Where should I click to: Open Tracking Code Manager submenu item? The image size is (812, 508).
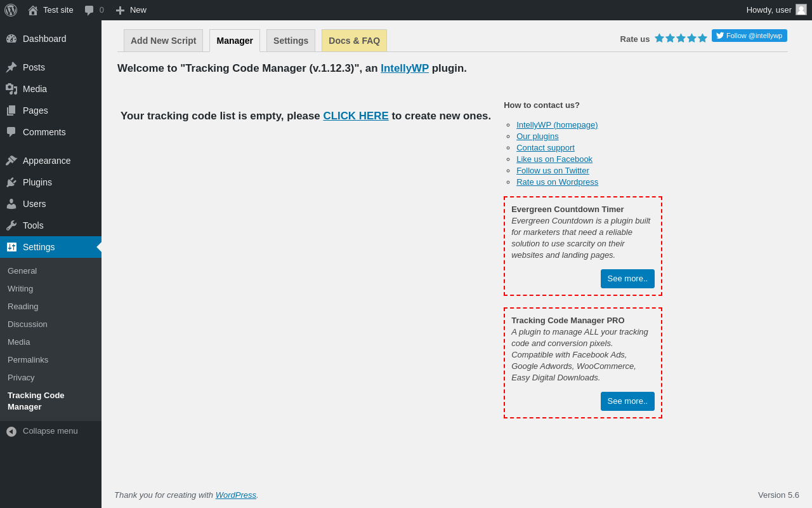pos(36,401)
